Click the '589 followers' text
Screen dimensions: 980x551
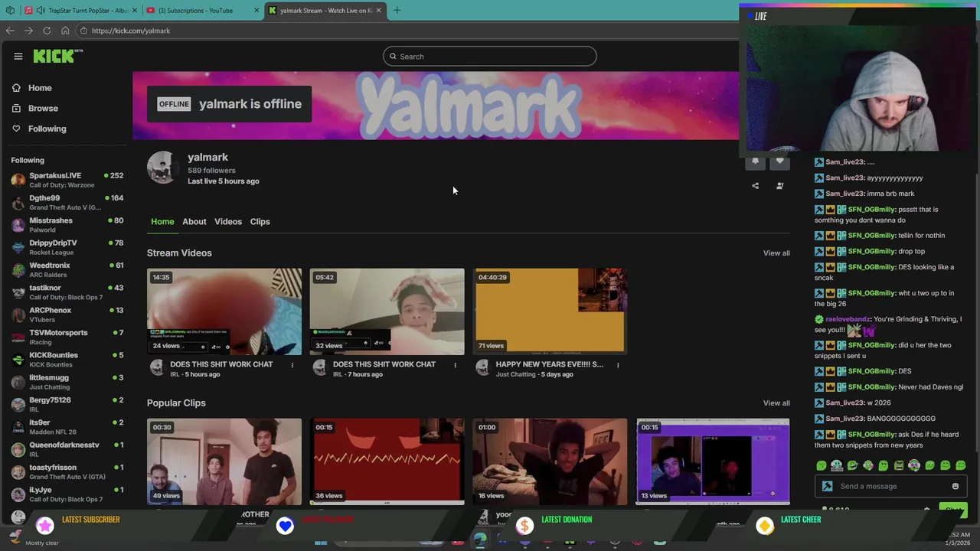[x=211, y=171]
